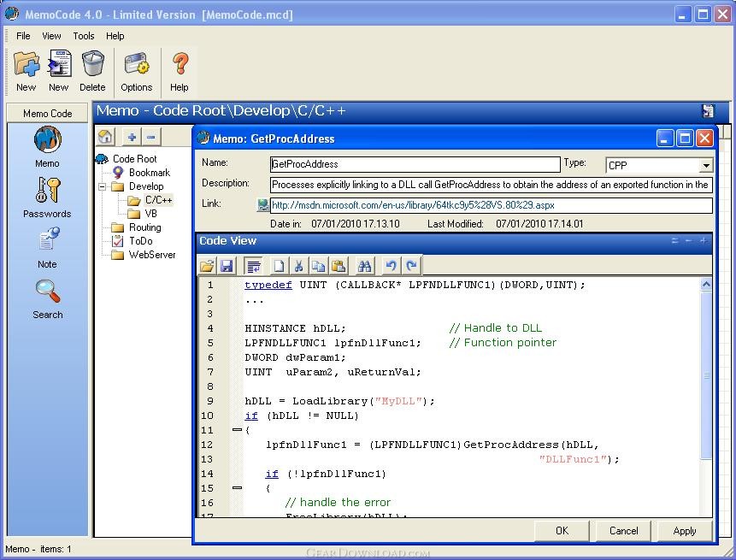736x560 pixels.
Task: Open the Type dropdown showing CPP
Action: click(705, 165)
